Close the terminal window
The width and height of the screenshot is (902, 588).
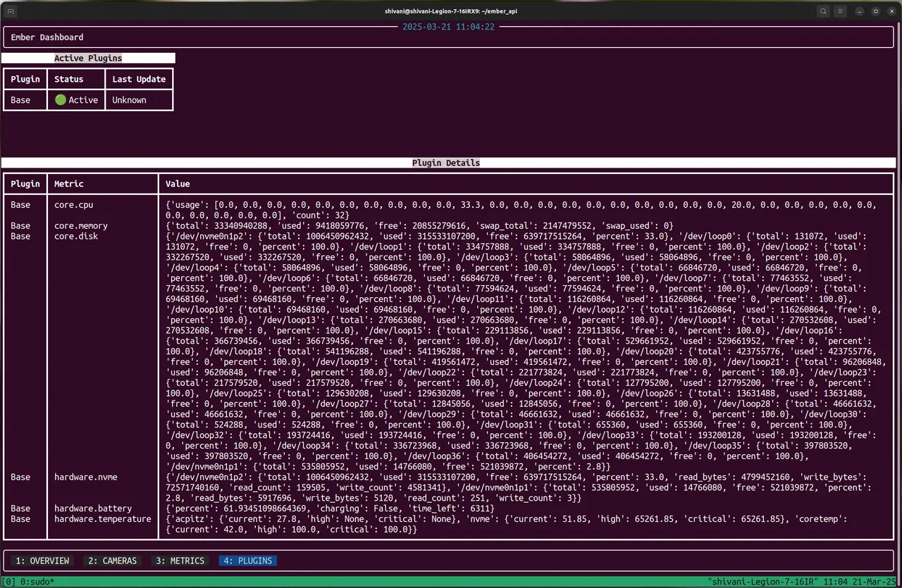click(890, 11)
